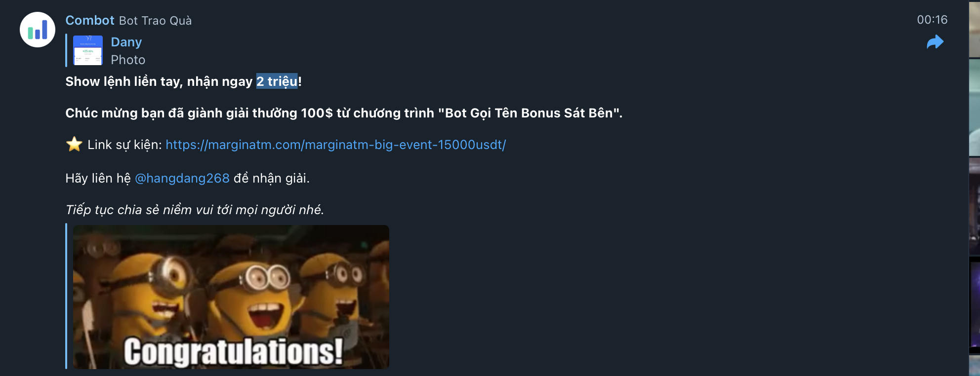Click the "Hãy liên hệ" text
The width and height of the screenshot is (980, 376).
[98, 178]
